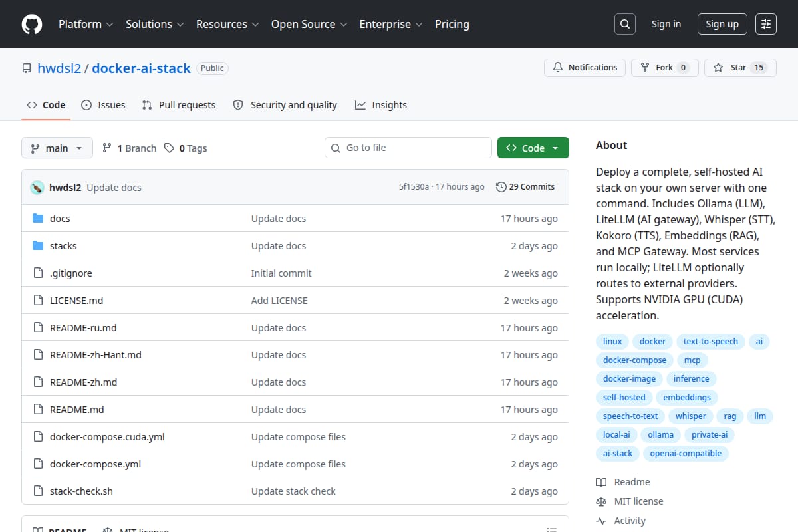Click the embeddings topic tag

tap(687, 398)
